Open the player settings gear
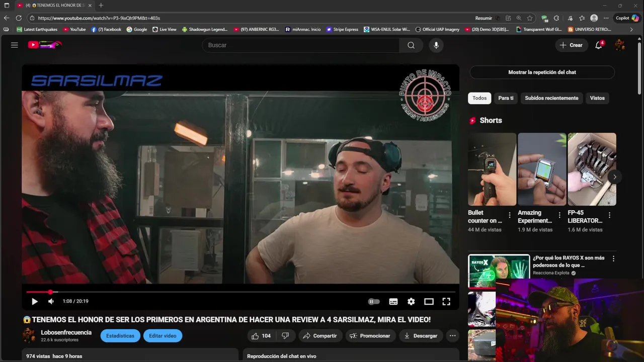Image resolution: width=644 pixels, height=362 pixels. click(411, 302)
